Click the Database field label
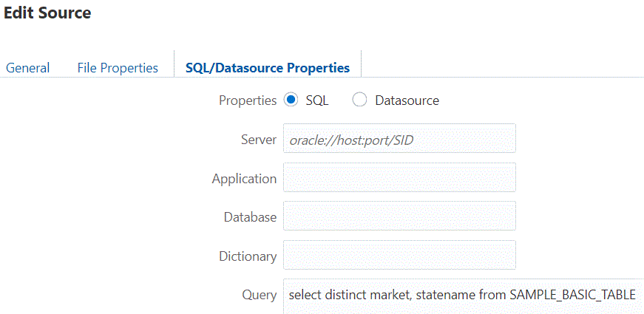This screenshot has width=644, height=314. point(250,218)
